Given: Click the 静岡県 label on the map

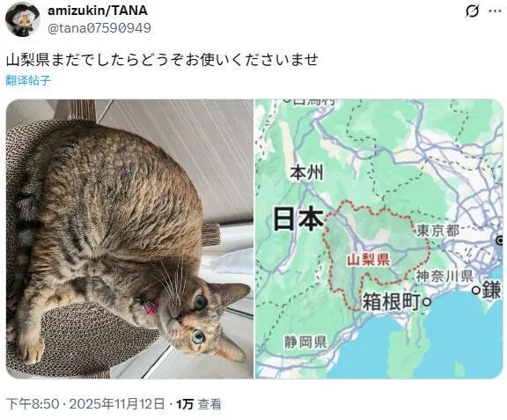Looking at the screenshot, I should (305, 342).
